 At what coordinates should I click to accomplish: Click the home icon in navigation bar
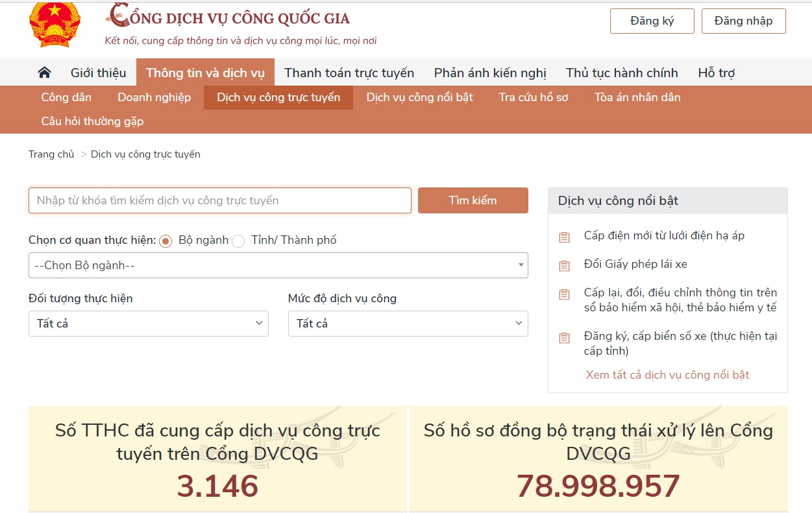coord(44,73)
